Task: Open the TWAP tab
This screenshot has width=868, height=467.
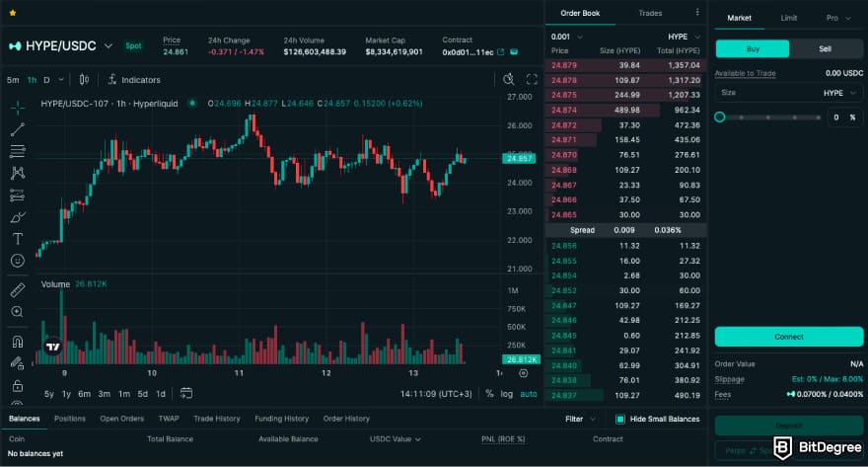Action: [x=169, y=419]
